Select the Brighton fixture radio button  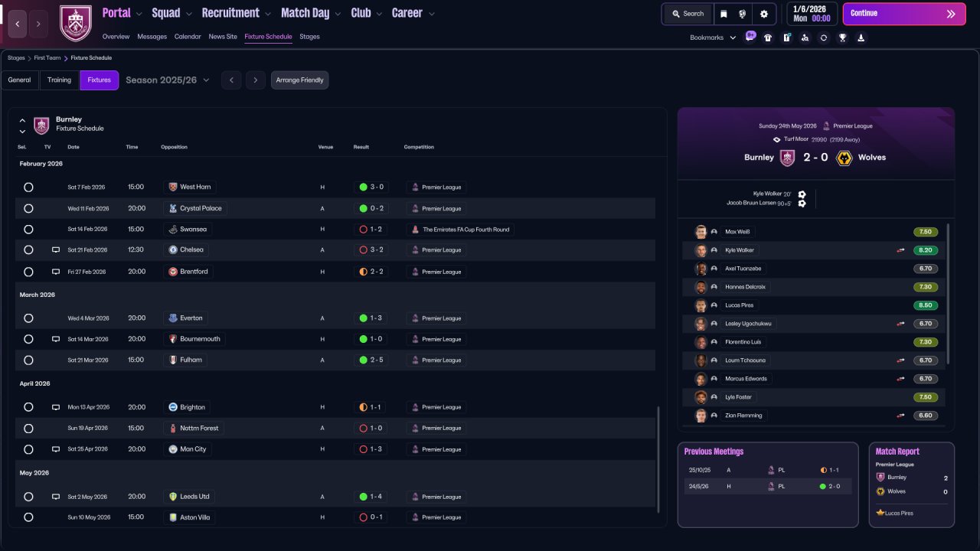click(x=28, y=407)
